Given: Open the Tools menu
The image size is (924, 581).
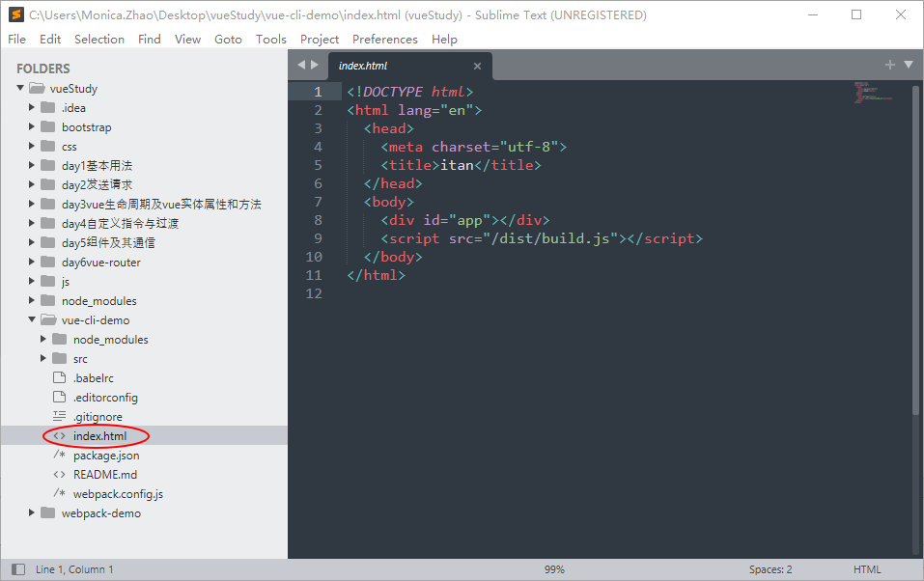Looking at the screenshot, I should tap(271, 39).
